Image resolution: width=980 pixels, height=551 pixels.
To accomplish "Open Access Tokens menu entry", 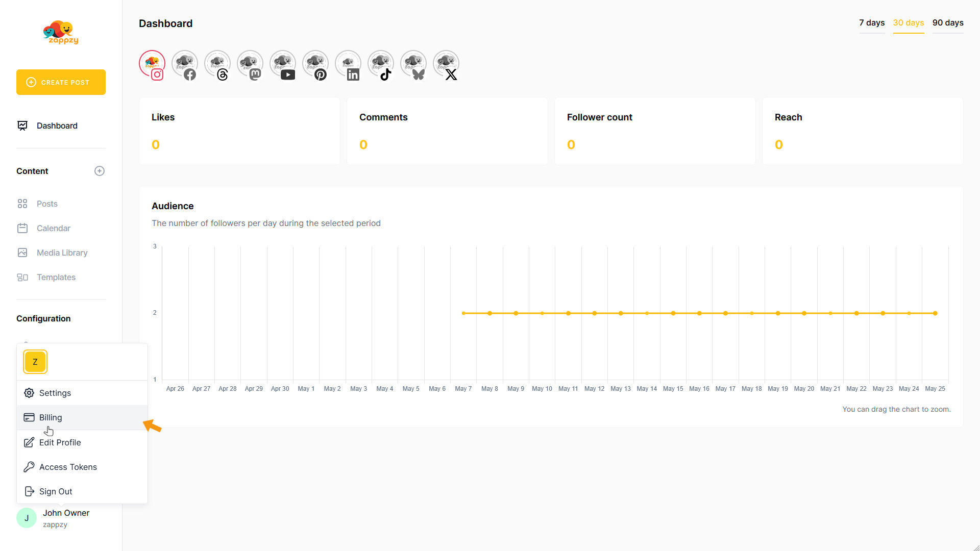I will point(68,467).
